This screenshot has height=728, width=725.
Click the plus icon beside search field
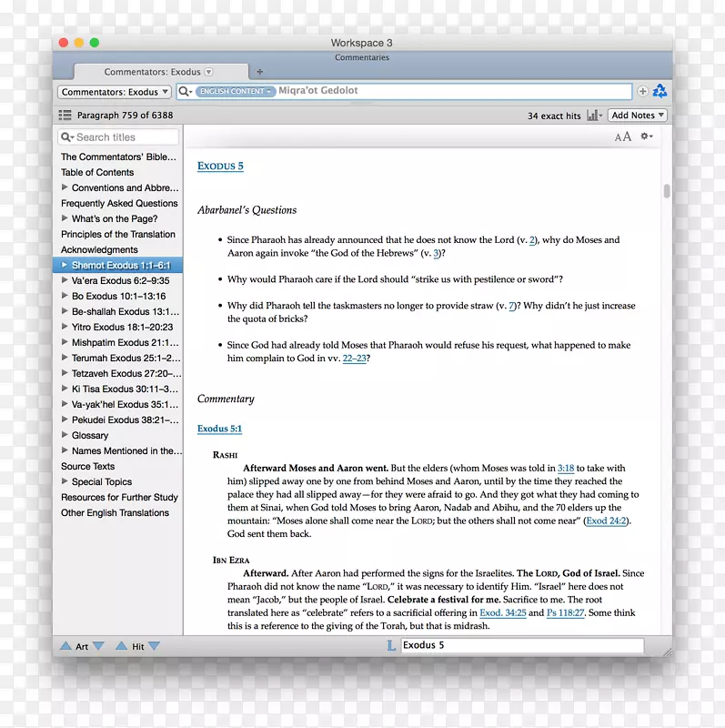tap(643, 91)
